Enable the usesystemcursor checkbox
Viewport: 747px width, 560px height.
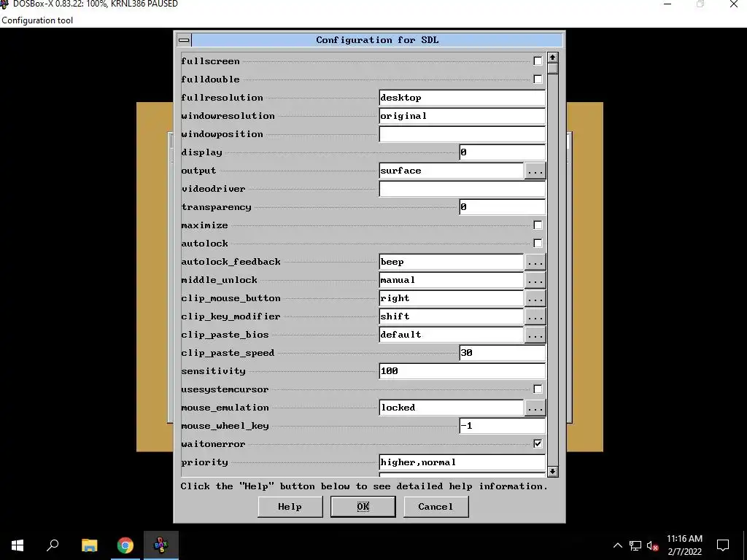pyautogui.click(x=538, y=389)
